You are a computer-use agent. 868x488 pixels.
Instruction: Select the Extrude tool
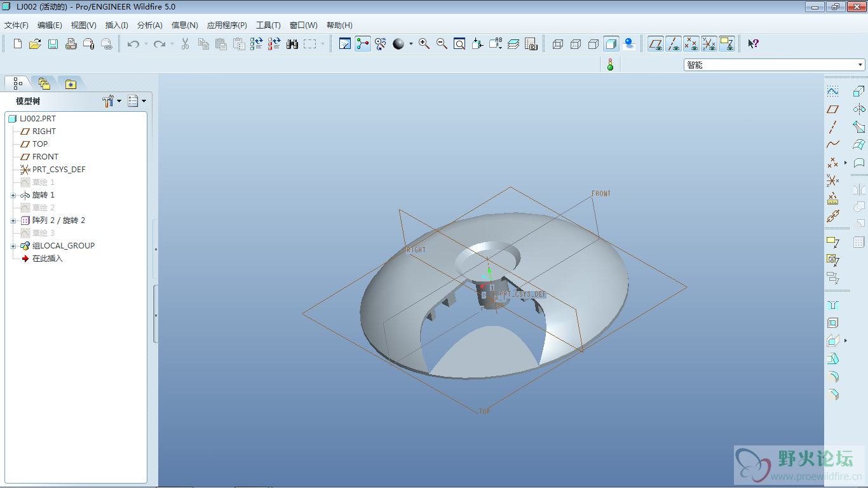(x=859, y=91)
